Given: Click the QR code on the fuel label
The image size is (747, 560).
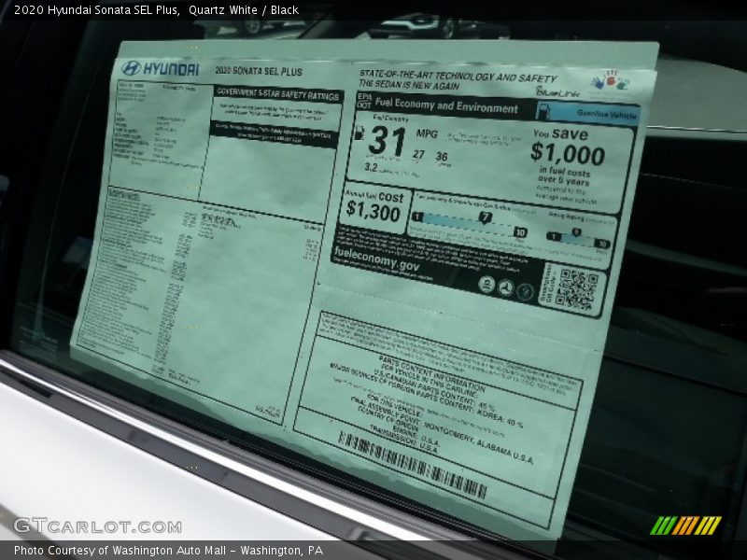Looking at the screenshot, I should tap(575, 288).
